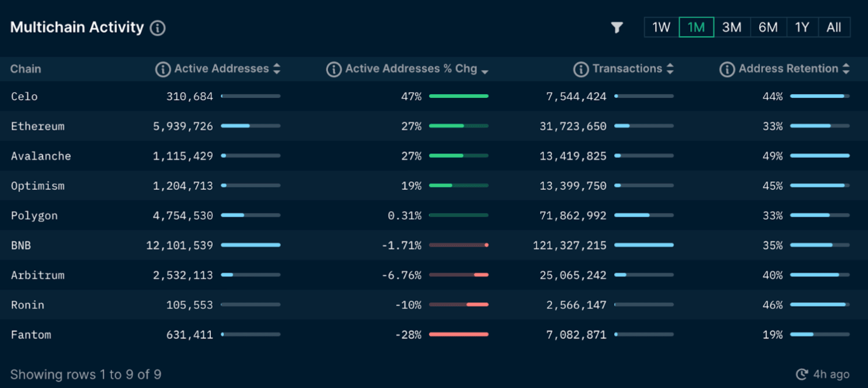Sort table by Address Retention arrows

(x=846, y=69)
